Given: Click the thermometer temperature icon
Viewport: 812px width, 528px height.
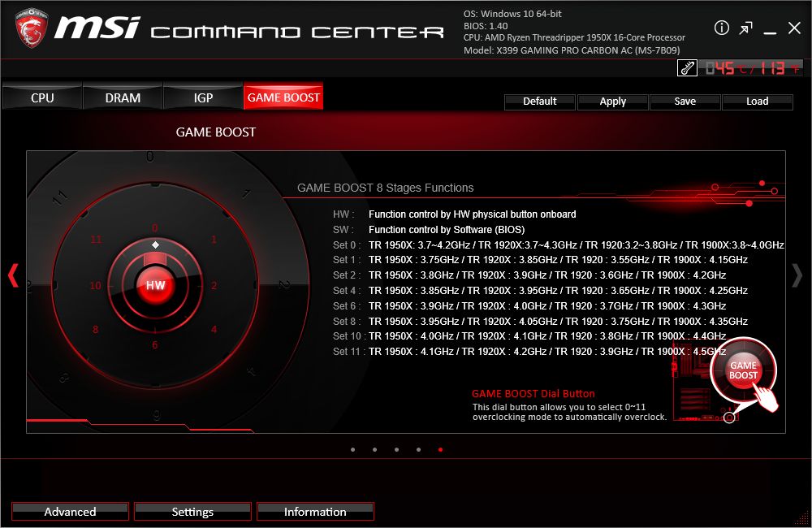Looking at the screenshot, I should (x=687, y=68).
